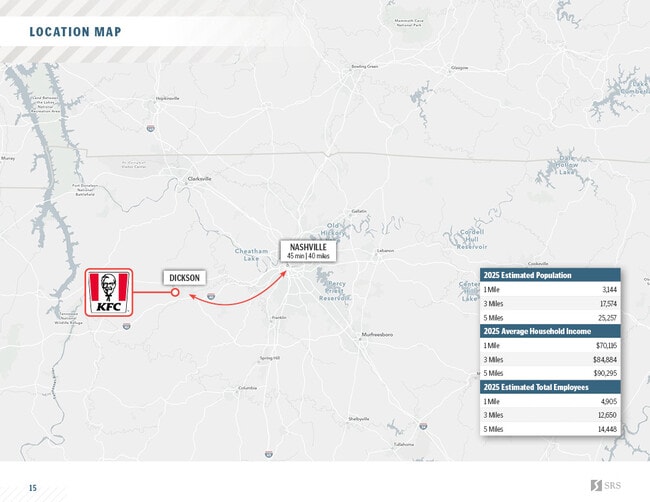The image size is (650, 502).
Task: Select the 5 Miles employees value 14,448
Action: [x=605, y=429]
